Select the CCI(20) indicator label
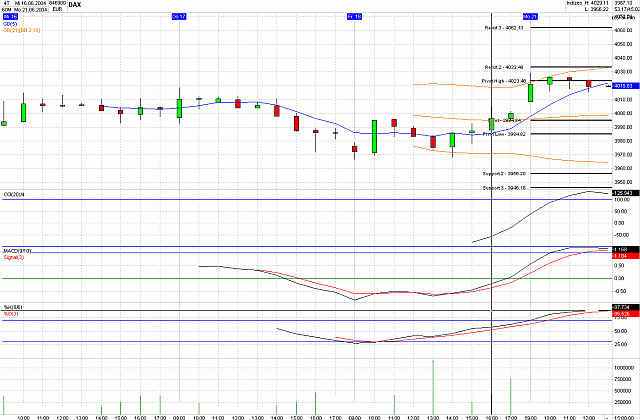Image resolution: width=640 pixels, height=420 pixels. [12, 193]
